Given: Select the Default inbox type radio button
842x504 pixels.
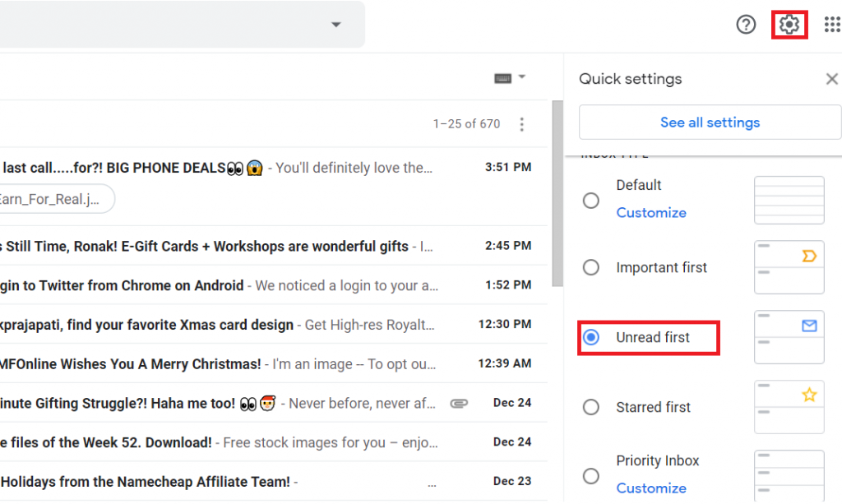Looking at the screenshot, I should (590, 200).
